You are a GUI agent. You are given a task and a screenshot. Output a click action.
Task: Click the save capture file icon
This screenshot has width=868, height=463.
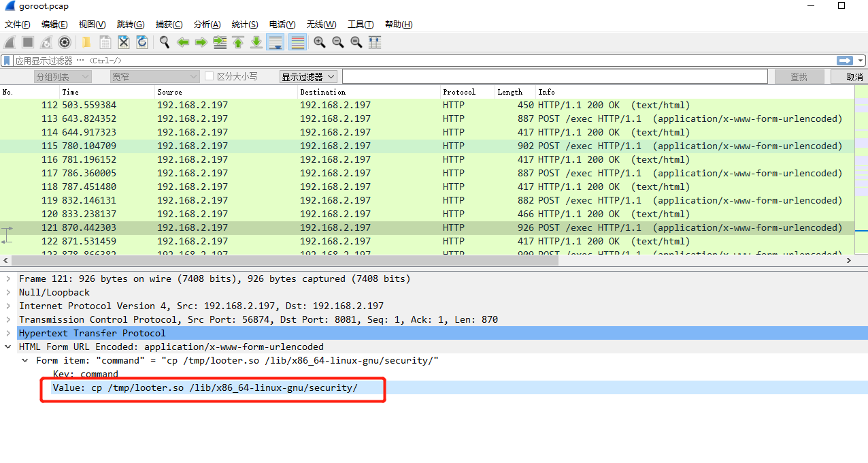105,42
